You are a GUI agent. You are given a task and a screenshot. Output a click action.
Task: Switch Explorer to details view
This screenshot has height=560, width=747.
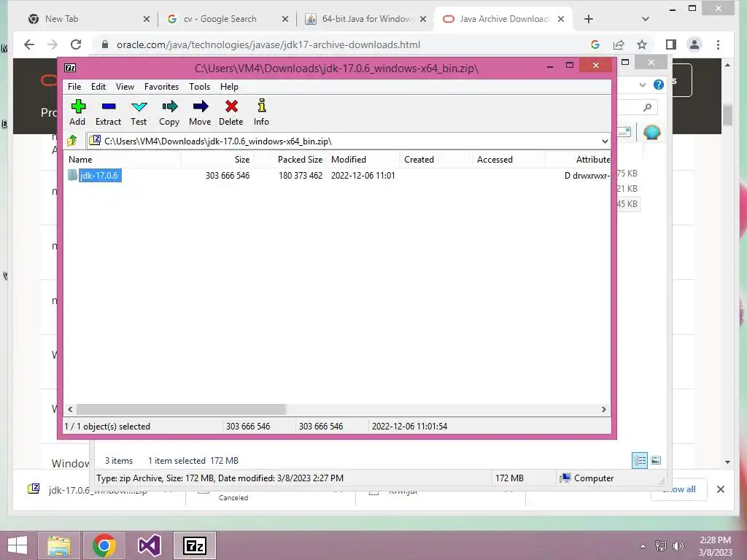pos(639,461)
